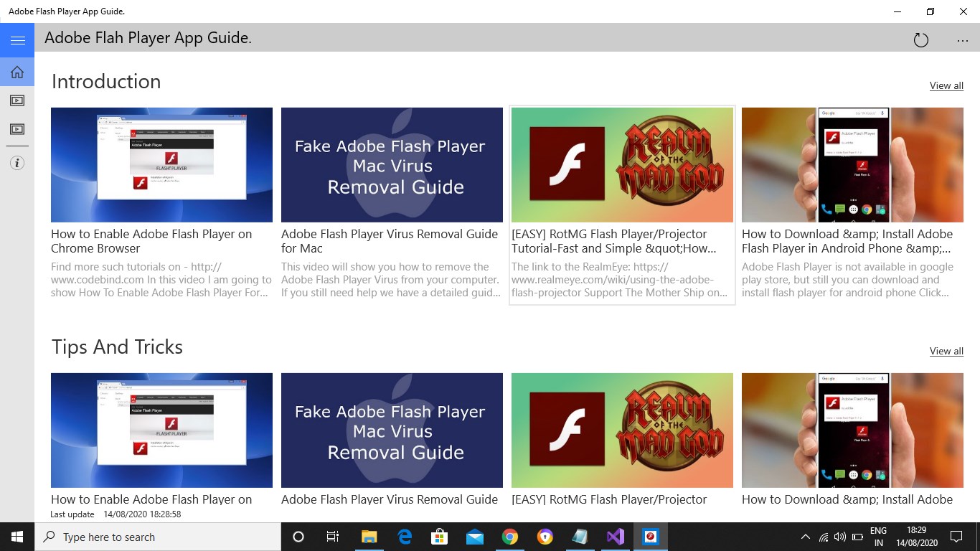Screen dimensions: 980x551
Task: Open Introduction thumbnail Fake Adobe Flash Player Mac Virus
Action: [392, 165]
